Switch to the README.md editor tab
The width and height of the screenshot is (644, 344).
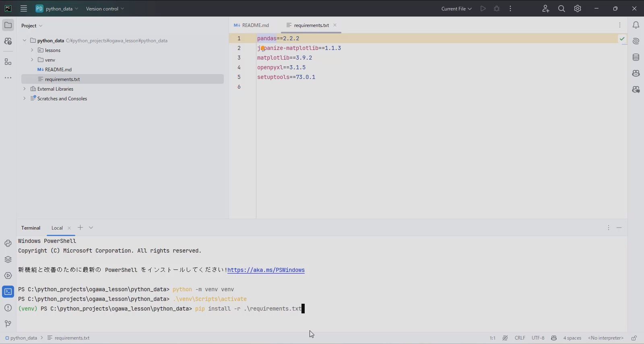click(252, 25)
